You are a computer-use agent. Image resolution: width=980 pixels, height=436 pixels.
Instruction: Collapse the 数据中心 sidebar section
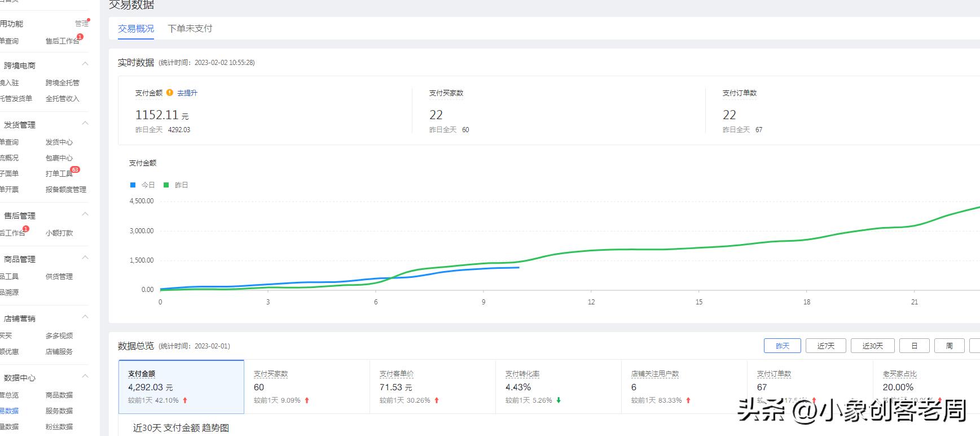(x=85, y=376)
